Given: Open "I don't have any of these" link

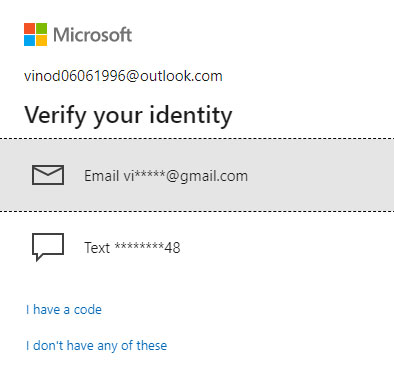Looking at the screenshot, I should (x=96, y=345).
